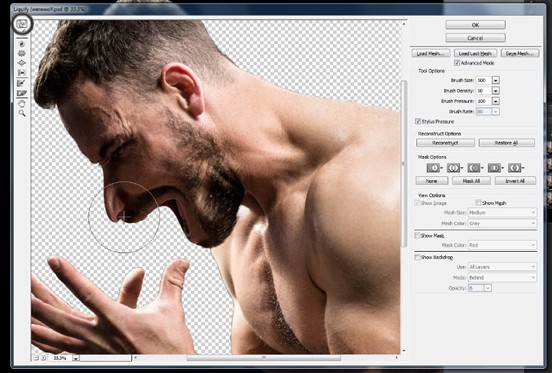The height and width of the screenshot is (373, 552).
Task: Open the Mesh Size dropdown
Action: 502,213
